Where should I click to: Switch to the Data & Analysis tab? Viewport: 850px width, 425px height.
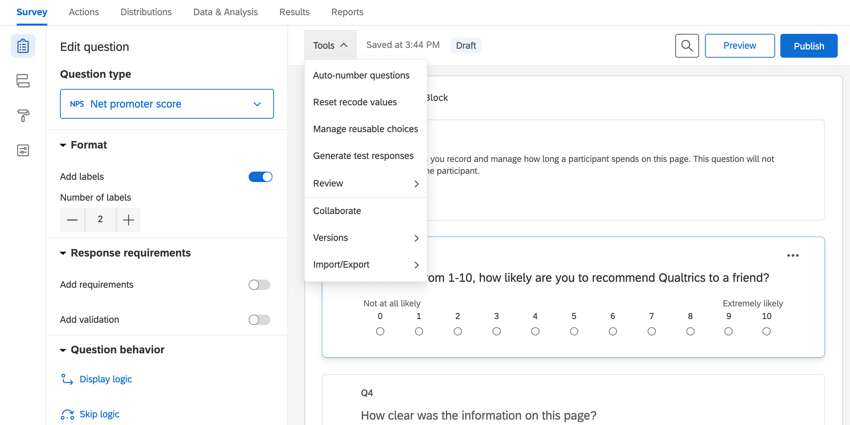click(x=226, y=12)
